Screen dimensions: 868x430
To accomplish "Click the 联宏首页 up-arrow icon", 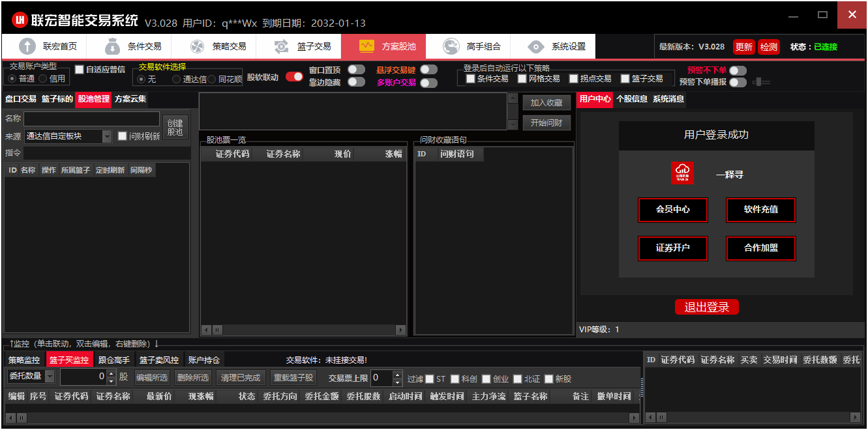I will (x=27, y=46).
